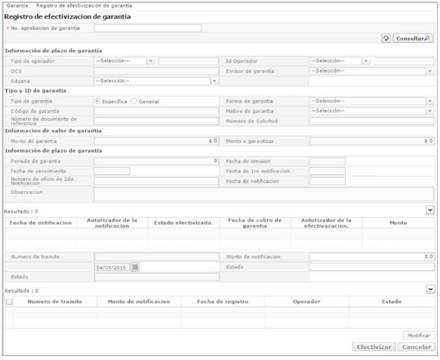Click the Garantia breadcrumb item

pyautogui.click(x=17, y=6)
